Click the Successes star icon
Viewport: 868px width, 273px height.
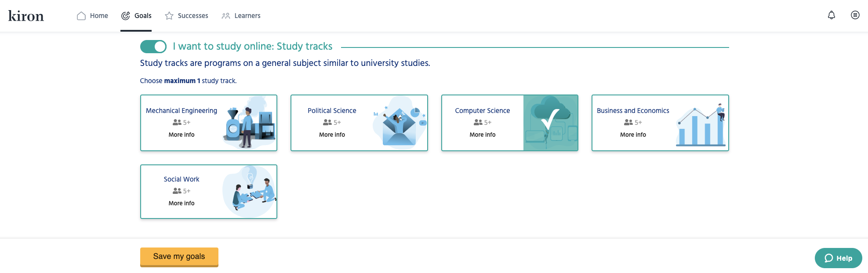click(169, 16)
